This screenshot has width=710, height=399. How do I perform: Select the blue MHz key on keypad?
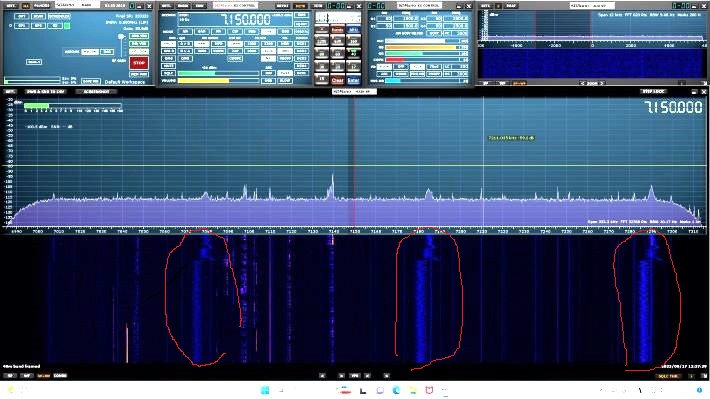(x=354, y=30)
